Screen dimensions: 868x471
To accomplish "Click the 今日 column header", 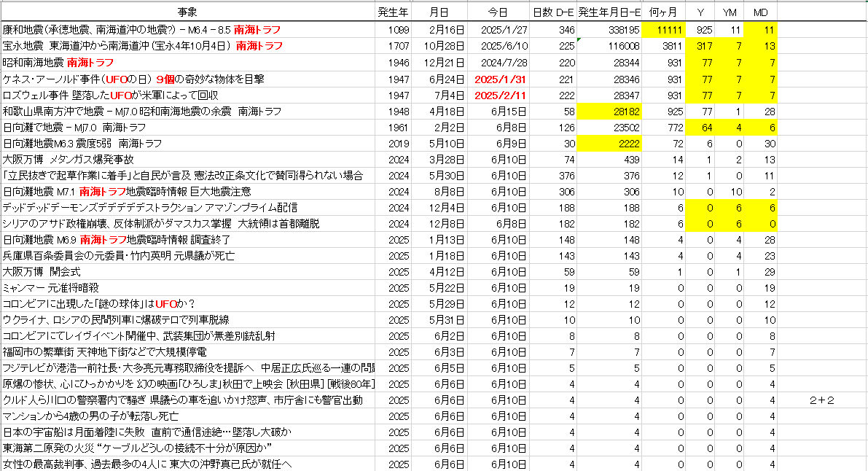I will point(498,12).
